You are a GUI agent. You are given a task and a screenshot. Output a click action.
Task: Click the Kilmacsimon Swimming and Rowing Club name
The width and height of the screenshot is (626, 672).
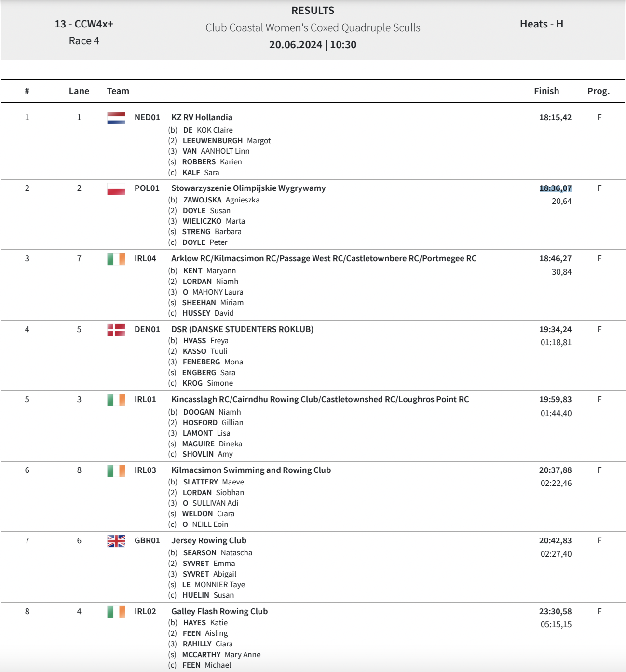[251, 470]
